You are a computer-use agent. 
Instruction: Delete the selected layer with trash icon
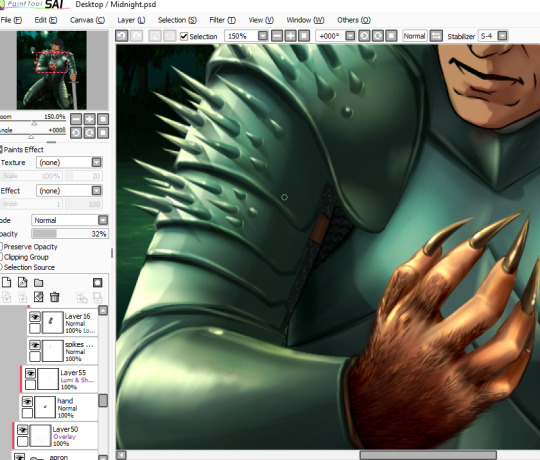(54, 297)
